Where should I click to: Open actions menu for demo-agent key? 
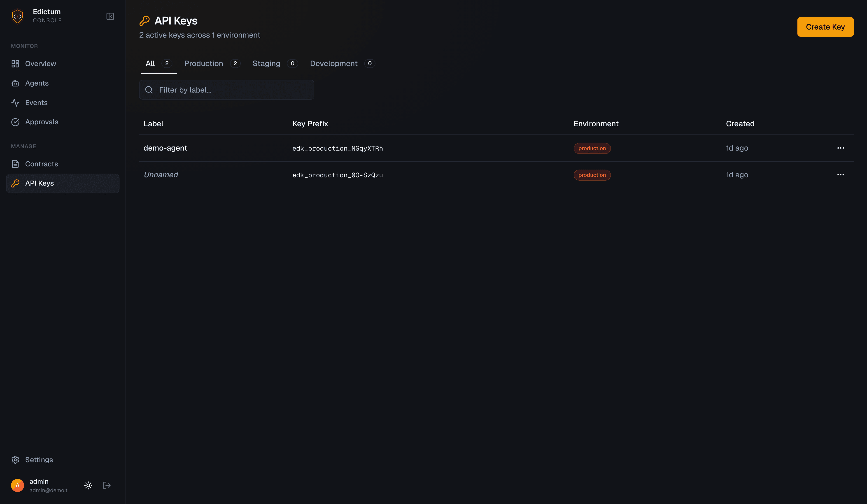coord(841,148)
